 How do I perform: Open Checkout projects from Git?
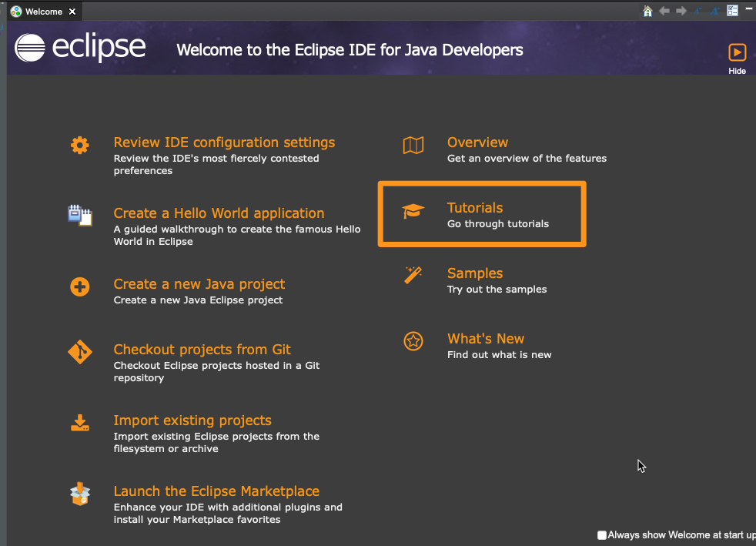[x=202, y=349]
